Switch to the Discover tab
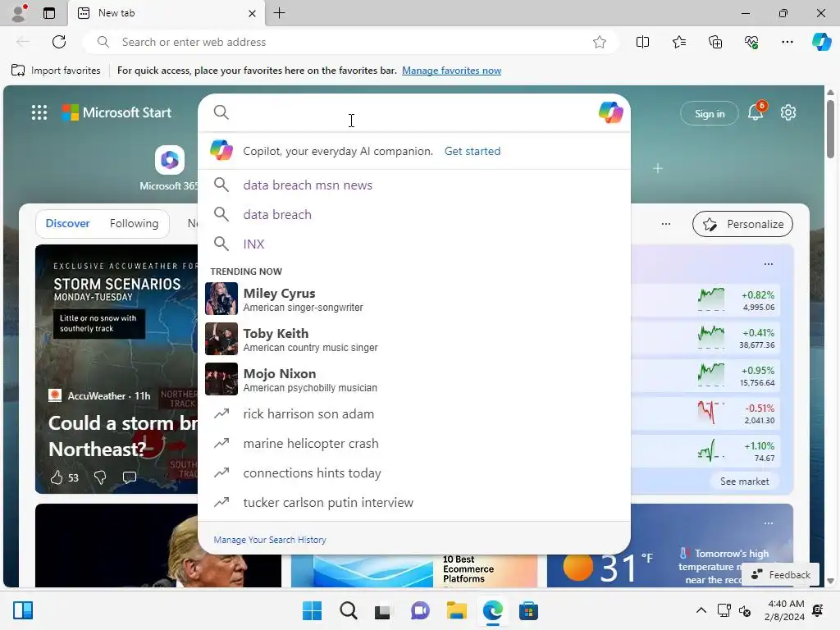Image resolution: width=840 pixels, height=630 pixels. click(x=67, y=223)
